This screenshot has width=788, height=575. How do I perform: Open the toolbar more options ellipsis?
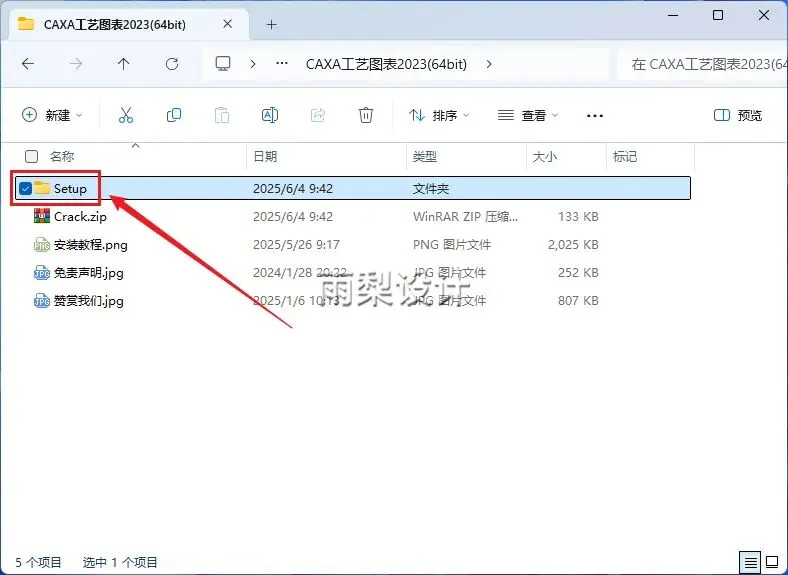(x=595, y=116)
